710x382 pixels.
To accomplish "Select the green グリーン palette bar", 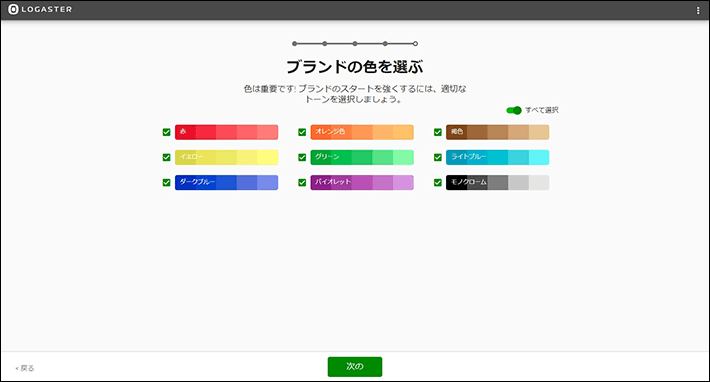I will click(x=362, y=158).
